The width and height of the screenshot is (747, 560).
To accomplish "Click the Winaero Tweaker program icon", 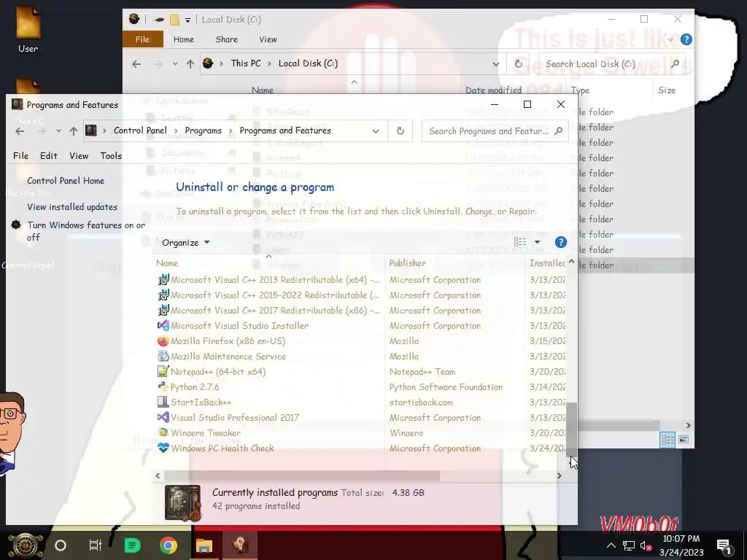I will (163, 432).
